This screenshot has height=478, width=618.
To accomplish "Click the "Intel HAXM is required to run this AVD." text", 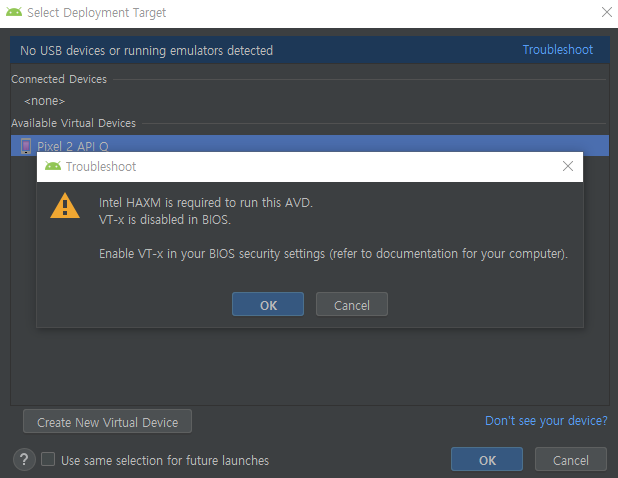I will point(206,203).
